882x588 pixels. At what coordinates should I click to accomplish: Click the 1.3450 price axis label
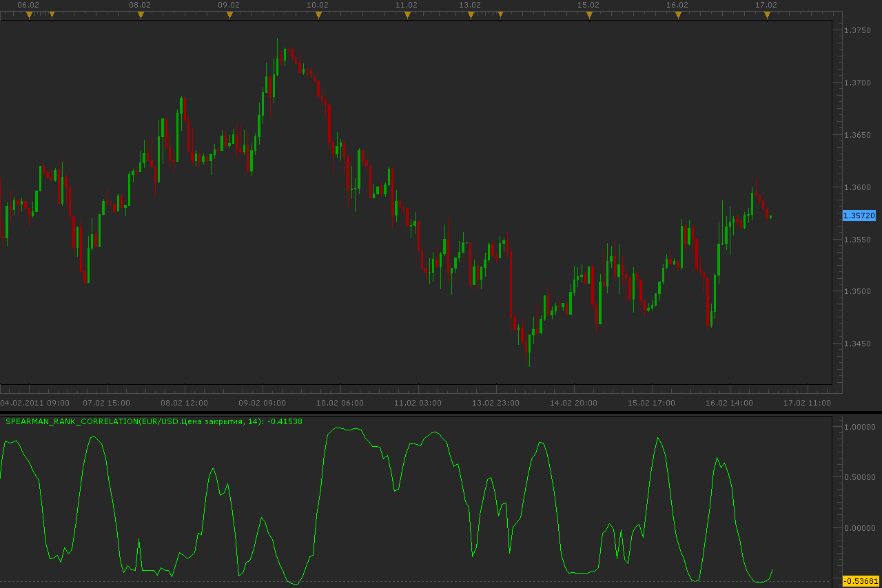[x=859, y=344]
